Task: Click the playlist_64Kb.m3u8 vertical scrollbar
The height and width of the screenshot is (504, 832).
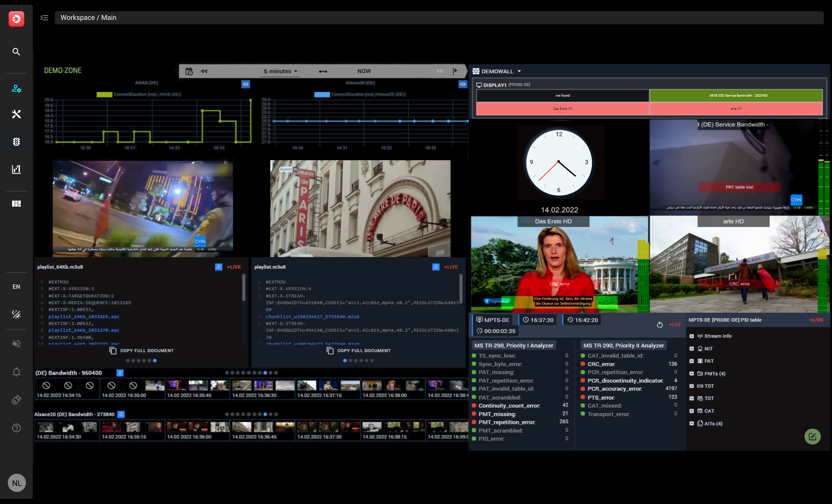Action: [243, 288]
